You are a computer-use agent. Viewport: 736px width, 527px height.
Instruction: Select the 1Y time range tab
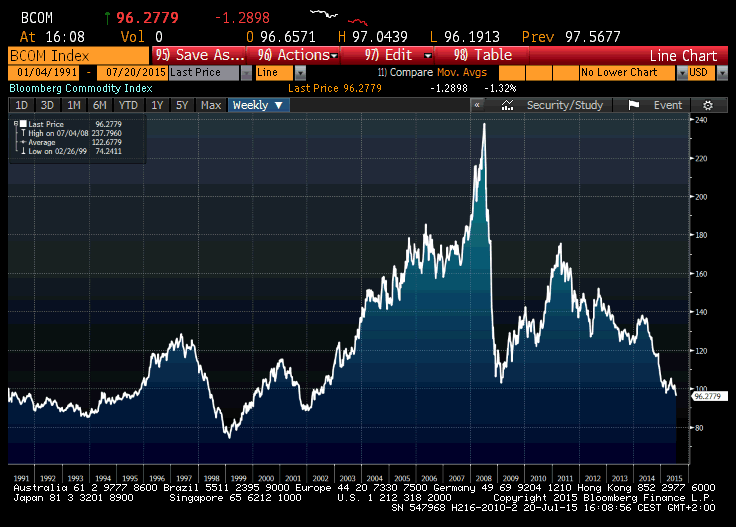157,105
